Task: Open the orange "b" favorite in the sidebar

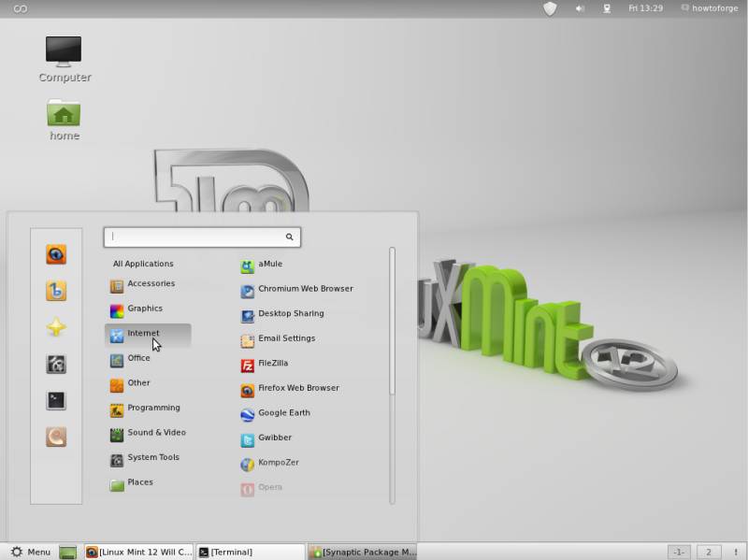Action: (x=56, y=291)
